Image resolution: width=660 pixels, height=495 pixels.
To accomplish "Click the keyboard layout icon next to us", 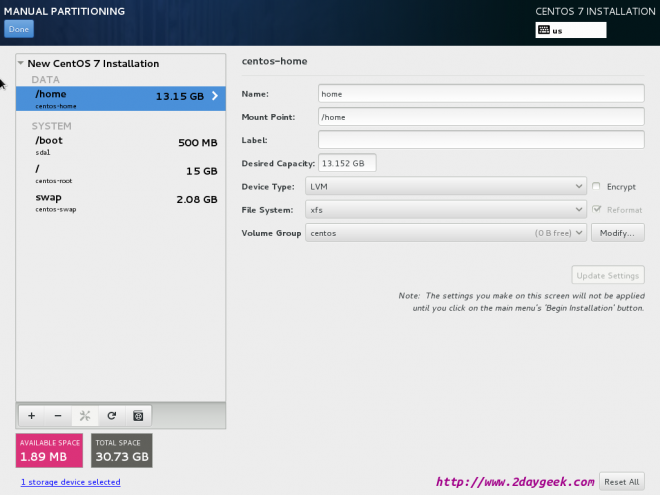I will pyautogui.click(x=543, y=30).
